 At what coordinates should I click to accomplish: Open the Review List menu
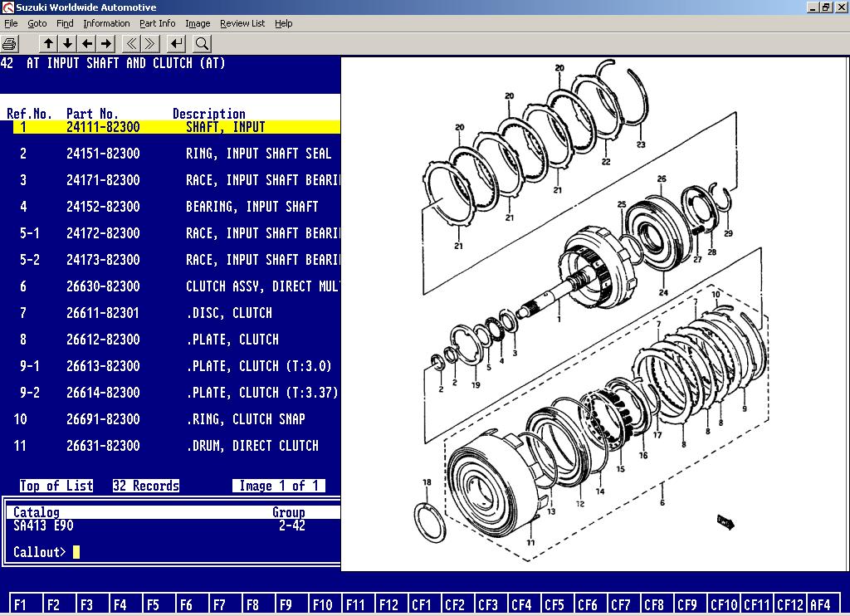242,23
